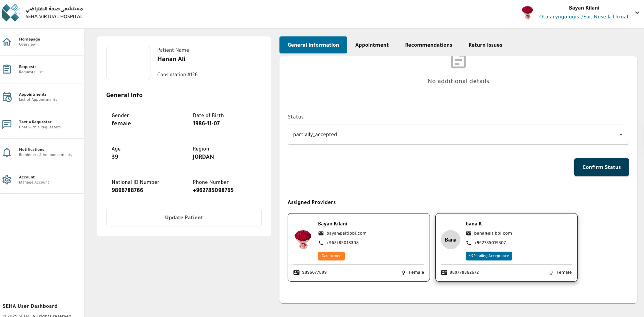Click the Homepage house icon
This screenshot has width=644, height=317.
click(x=7, y=42)
